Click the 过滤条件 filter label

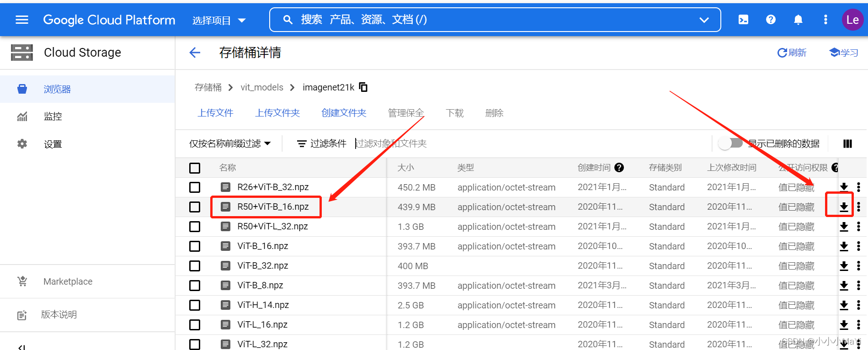click(322, 143)
